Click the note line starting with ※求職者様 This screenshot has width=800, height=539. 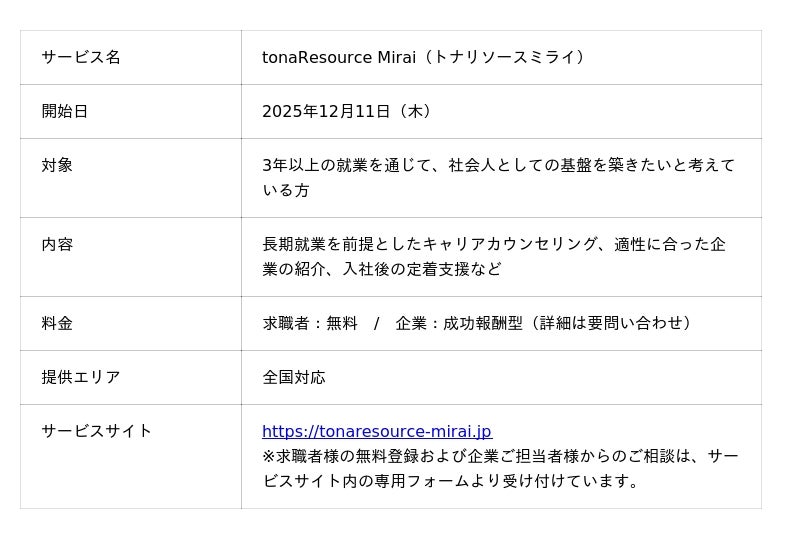point(500,456)
